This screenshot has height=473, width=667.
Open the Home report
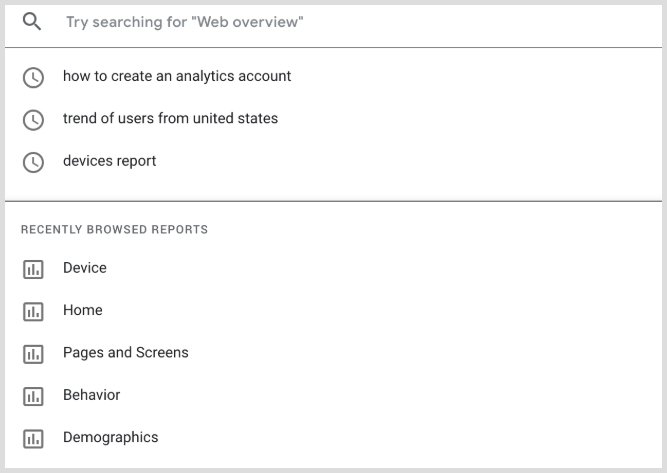click(82, 310)
